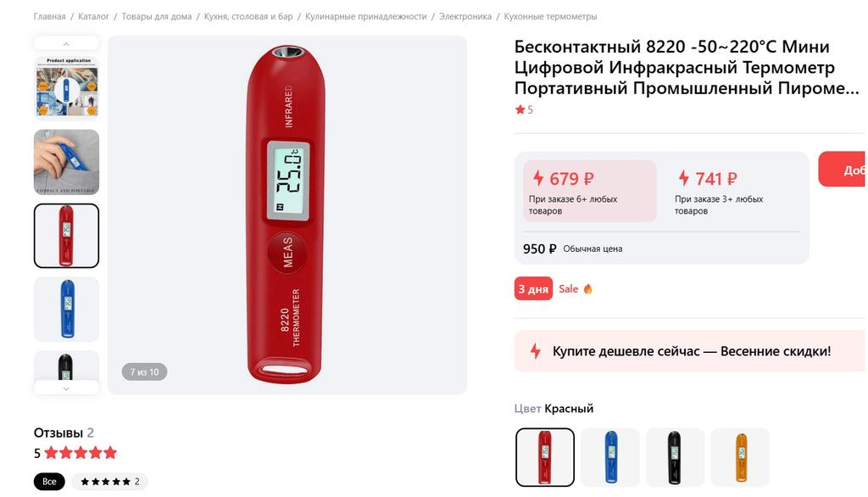Select the 679 ₽ price option

click(x=590, y=191)
